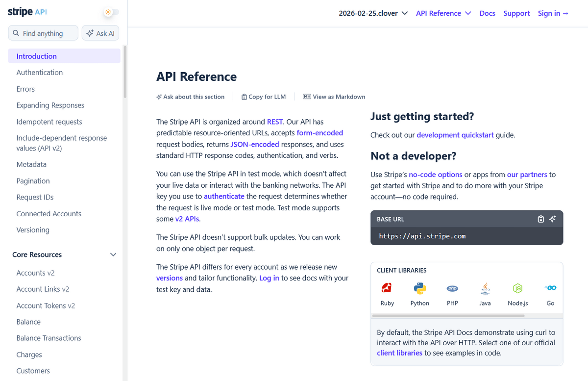The image size is (588, 381).
Task: Click the Find anything search field
Action: (43, 33)
